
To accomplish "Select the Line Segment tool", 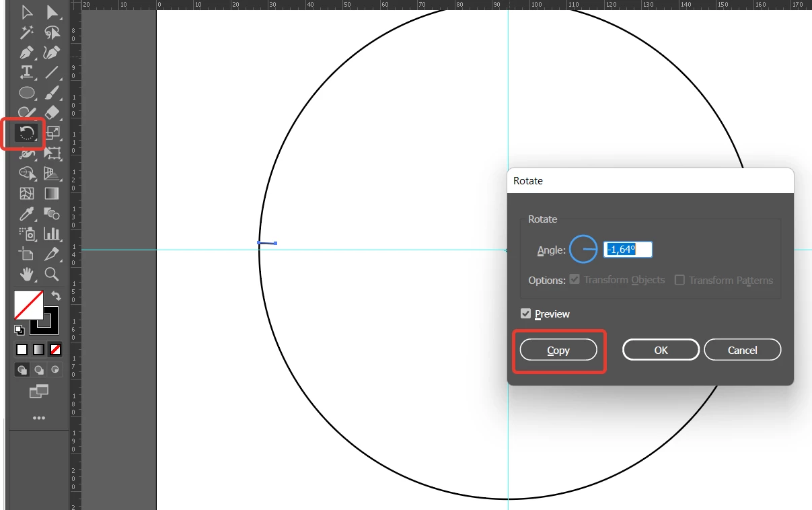I will pos(52,73).
